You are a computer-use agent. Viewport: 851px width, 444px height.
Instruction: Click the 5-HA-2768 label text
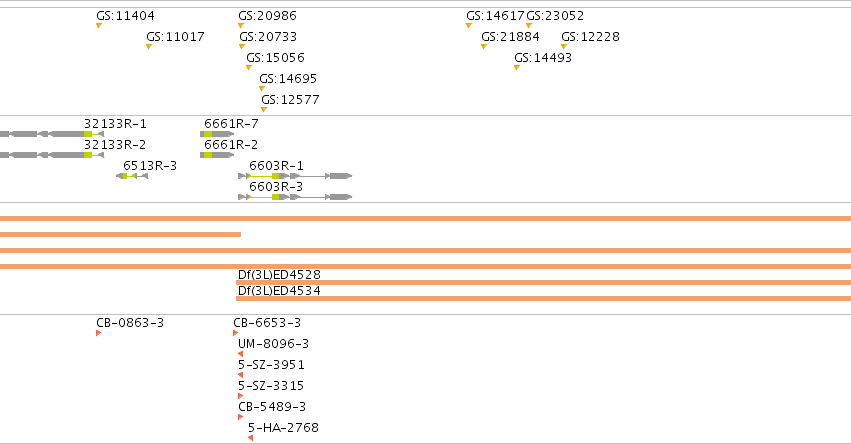pyautogui.click(x=283, y=428)
